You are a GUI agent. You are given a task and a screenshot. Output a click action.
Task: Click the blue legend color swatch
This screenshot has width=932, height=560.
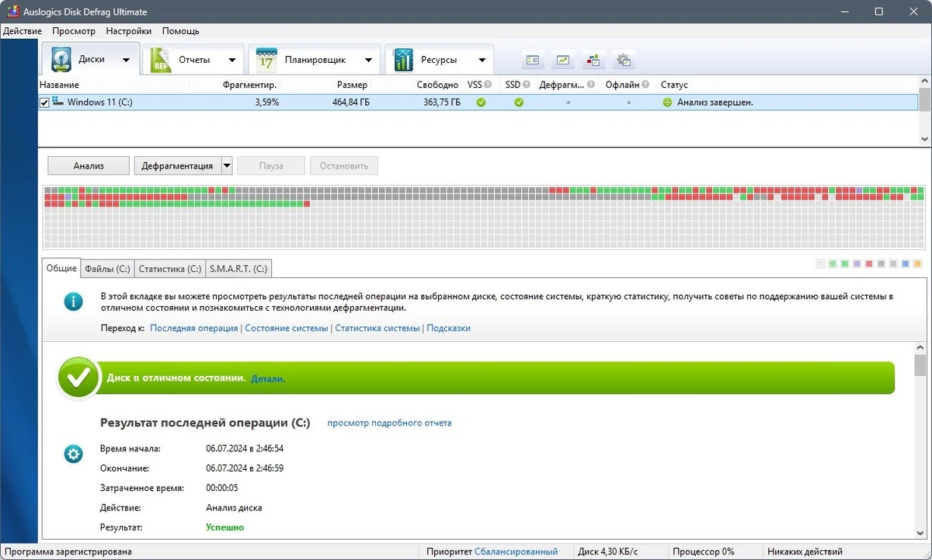point(906,264)
